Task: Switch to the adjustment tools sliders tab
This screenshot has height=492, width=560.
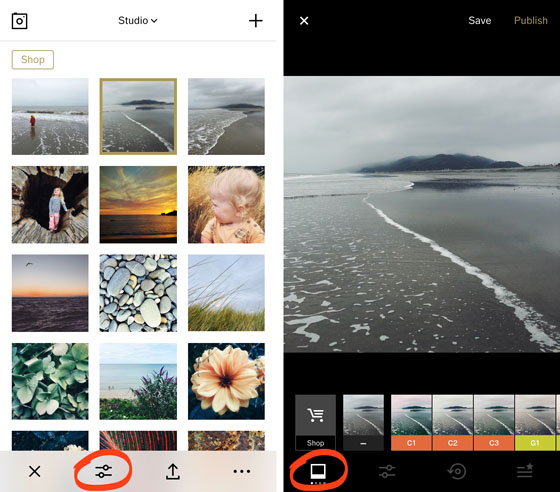Action: (387, 471)
